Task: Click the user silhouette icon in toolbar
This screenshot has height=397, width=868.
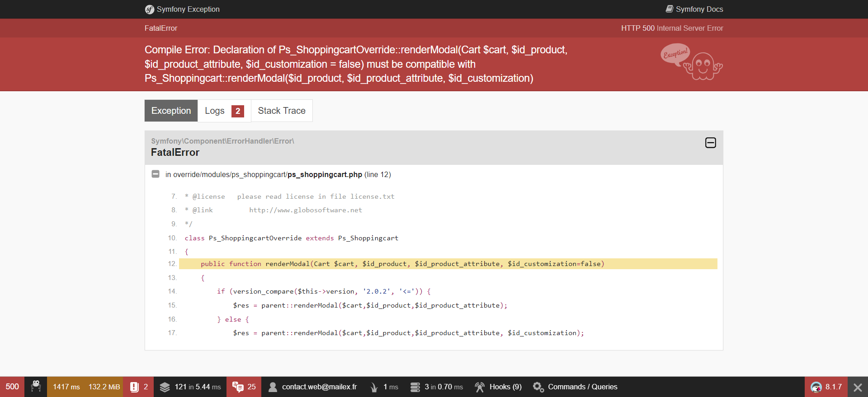Action: [273, 387]
